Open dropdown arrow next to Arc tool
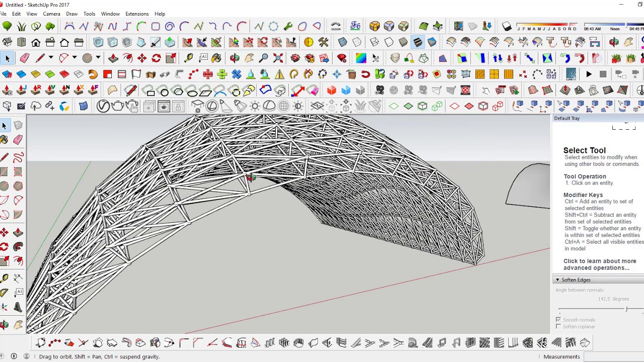This screenshot has width=644, height=362. (74, 58)
